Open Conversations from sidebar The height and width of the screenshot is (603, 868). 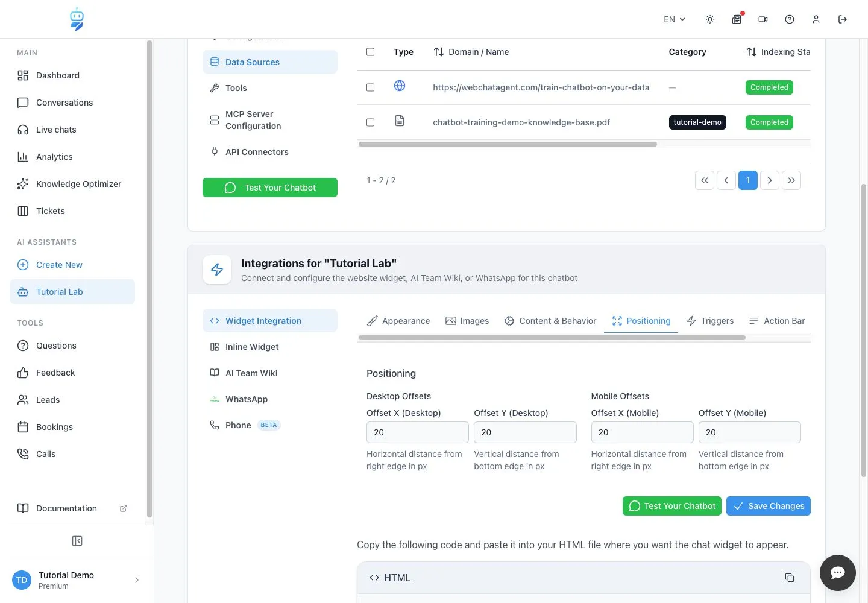[x=72, y=103]
